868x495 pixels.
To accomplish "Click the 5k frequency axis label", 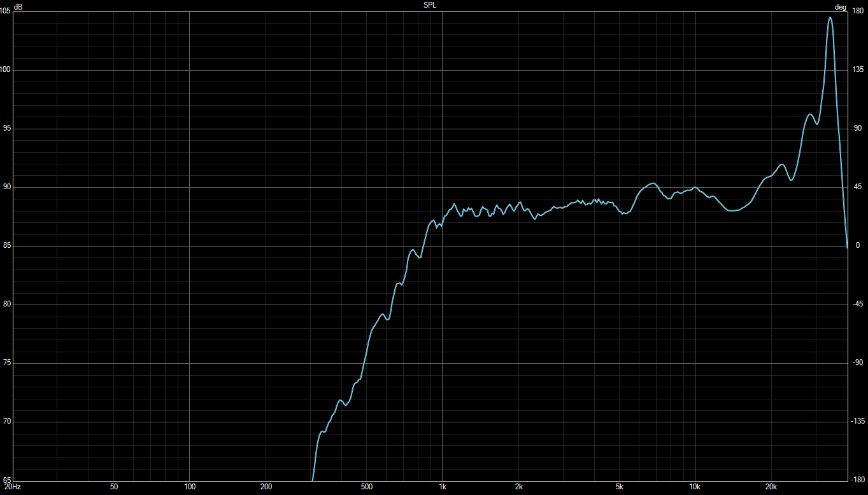I will [x=620, y=487].
